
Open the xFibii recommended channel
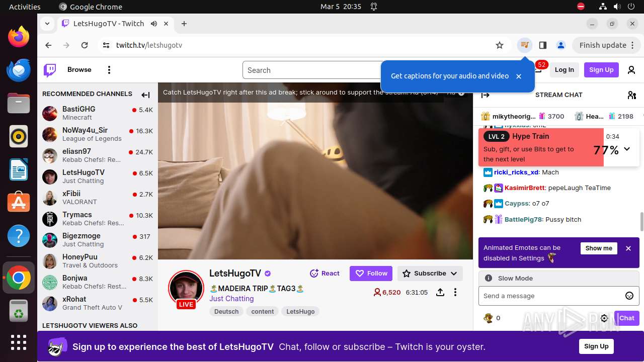(98, 198)
